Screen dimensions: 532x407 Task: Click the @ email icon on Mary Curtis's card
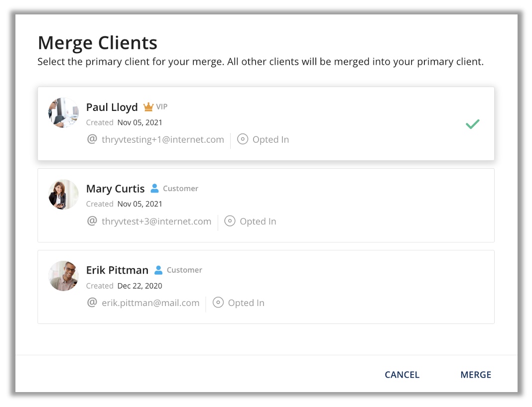tap(92, 221)
